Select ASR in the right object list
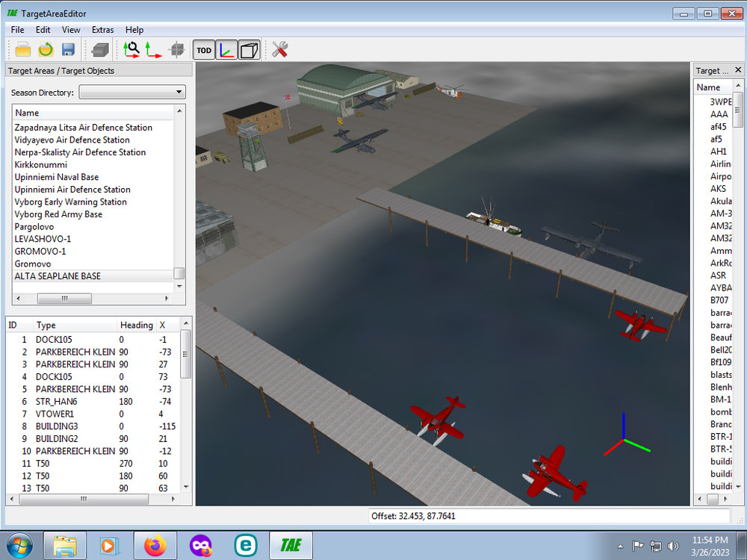Viewport: 747px width, 560px height. point(718,276)
